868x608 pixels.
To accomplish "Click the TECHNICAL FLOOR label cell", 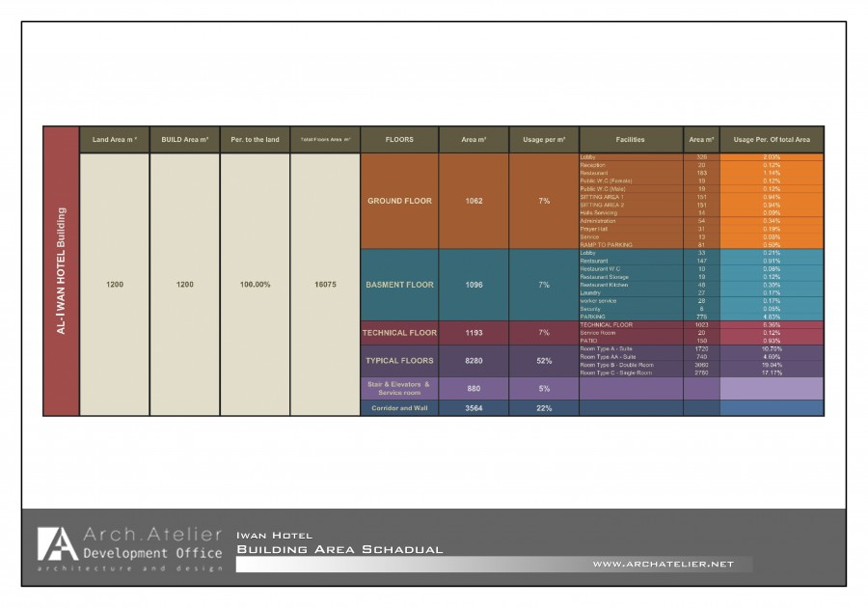I will pos(399,333).
